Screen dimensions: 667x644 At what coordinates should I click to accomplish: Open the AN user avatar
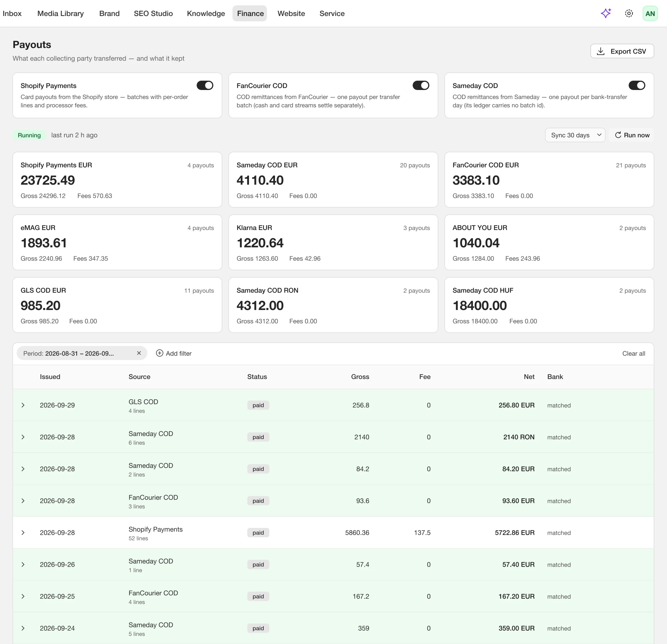coord(650,13)
